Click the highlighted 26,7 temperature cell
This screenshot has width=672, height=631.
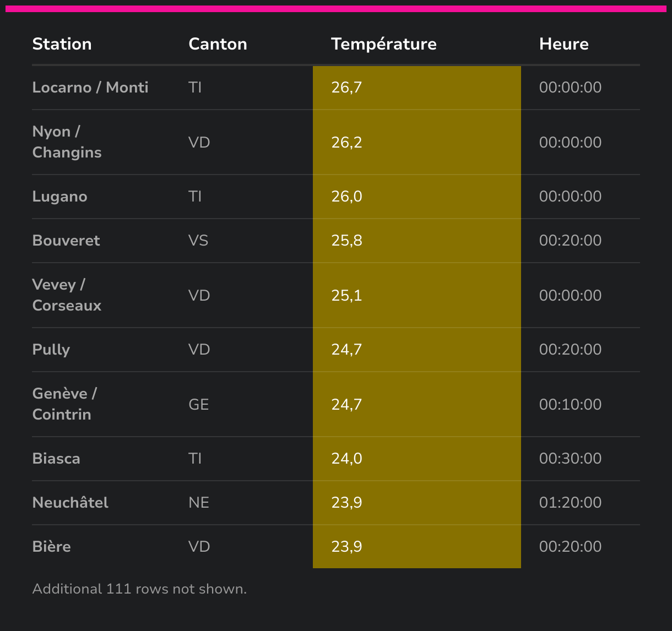pos(417,88)
